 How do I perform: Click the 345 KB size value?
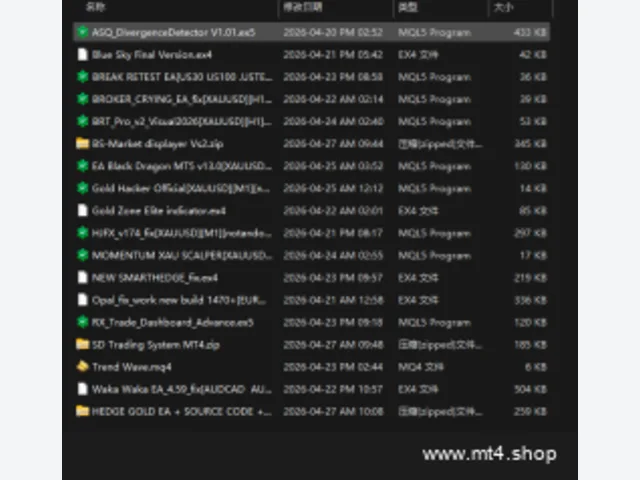(530, 144)
